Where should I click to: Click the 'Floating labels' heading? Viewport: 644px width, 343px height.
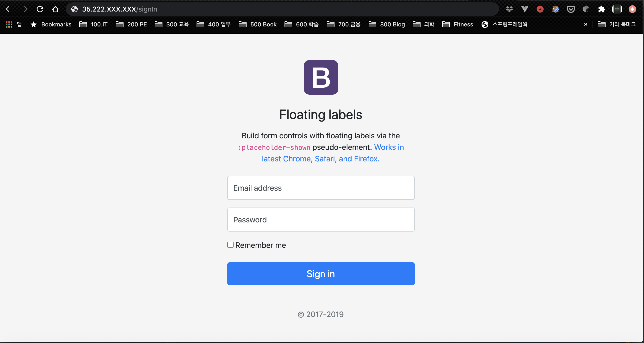pos(321,115)
